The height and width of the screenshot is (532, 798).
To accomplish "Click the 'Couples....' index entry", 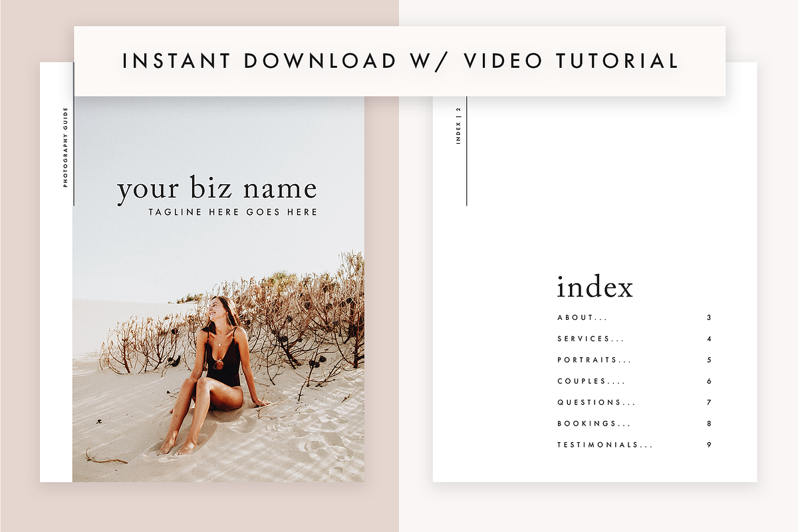I will (592, 382).
